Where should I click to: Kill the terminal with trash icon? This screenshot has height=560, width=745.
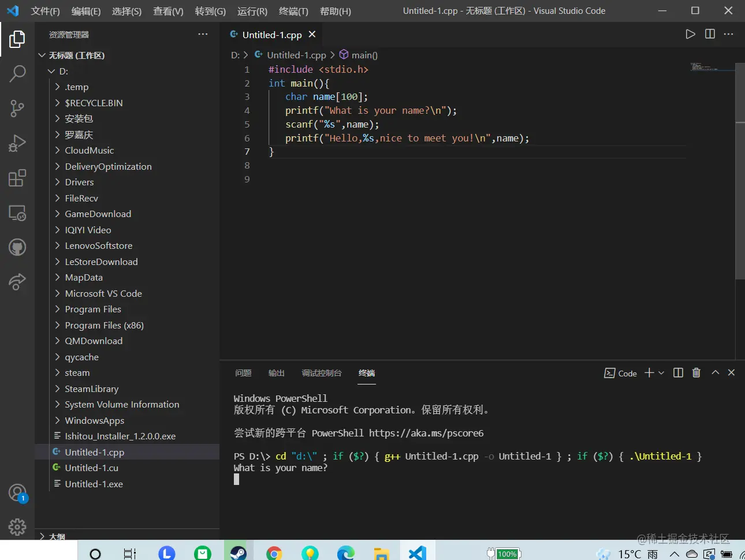point(696,373)
